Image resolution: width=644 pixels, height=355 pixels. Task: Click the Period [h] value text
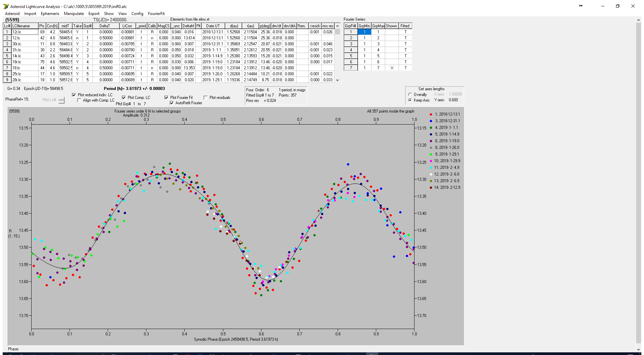134,89
